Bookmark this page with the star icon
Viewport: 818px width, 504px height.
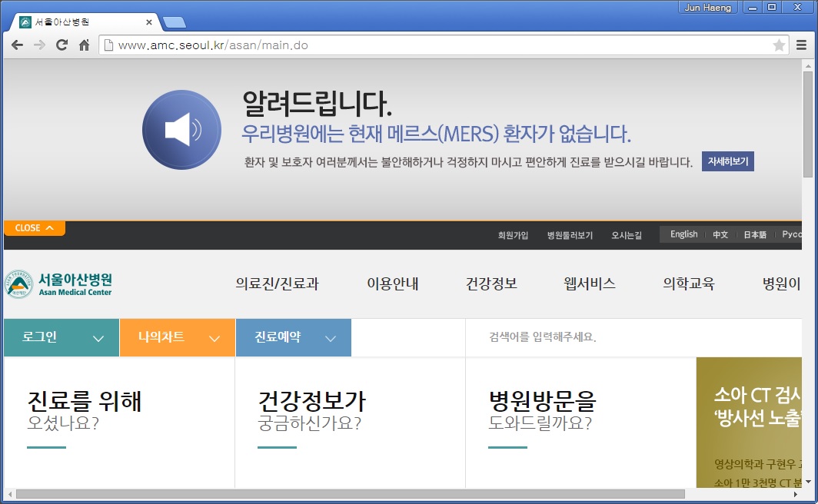779,45
